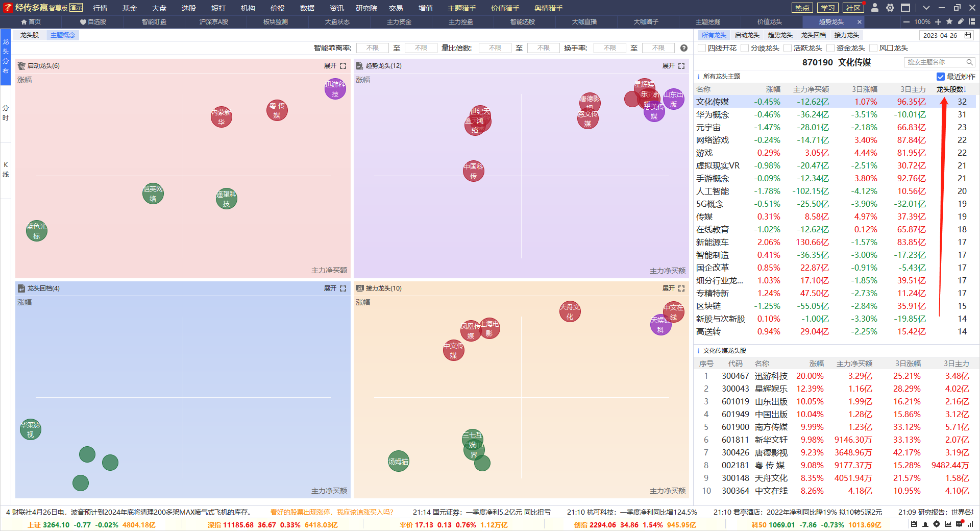Click the signal strength icon in status bar

(970, 524)
